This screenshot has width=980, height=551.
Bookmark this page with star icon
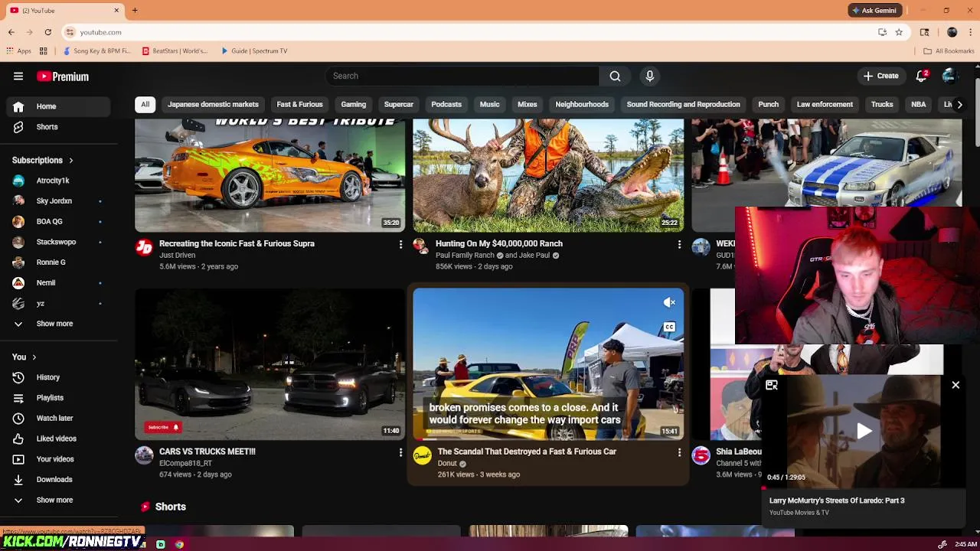point(899,32)
